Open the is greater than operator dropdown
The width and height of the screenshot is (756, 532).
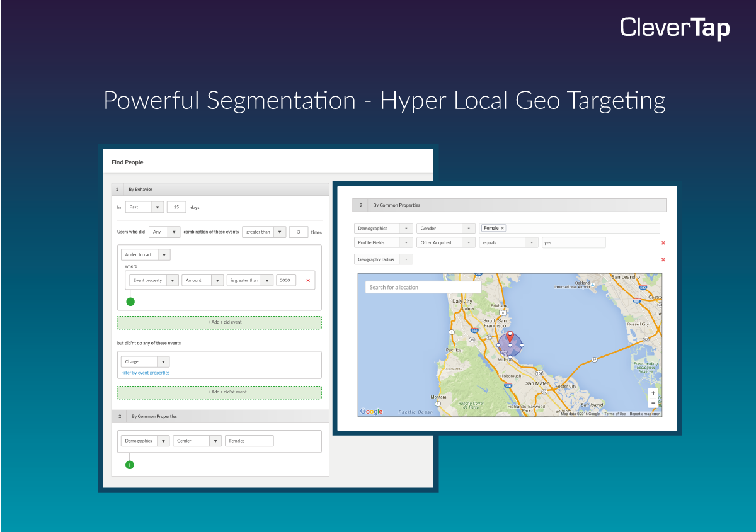[250, 280]
